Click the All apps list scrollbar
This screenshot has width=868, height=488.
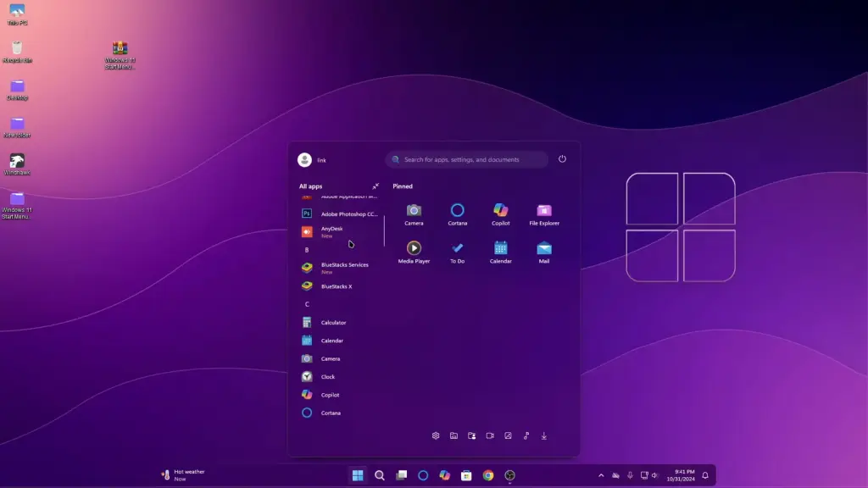(384, 230)
